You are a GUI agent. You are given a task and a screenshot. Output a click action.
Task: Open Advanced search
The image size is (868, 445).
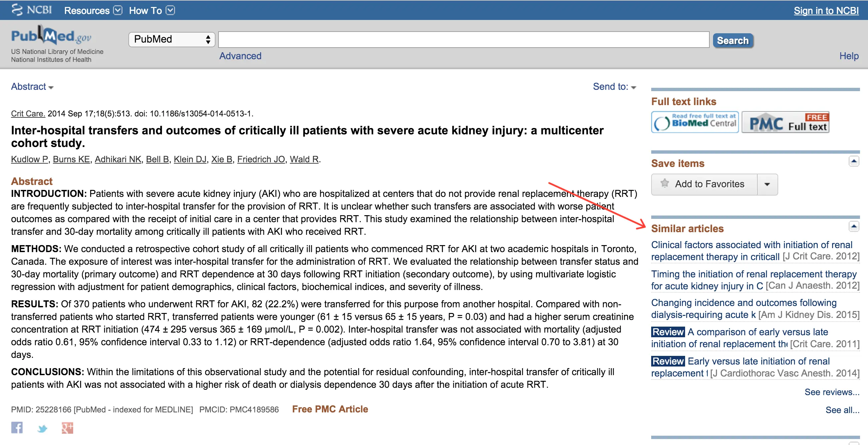pyautogui.click(x=240, y=56)
